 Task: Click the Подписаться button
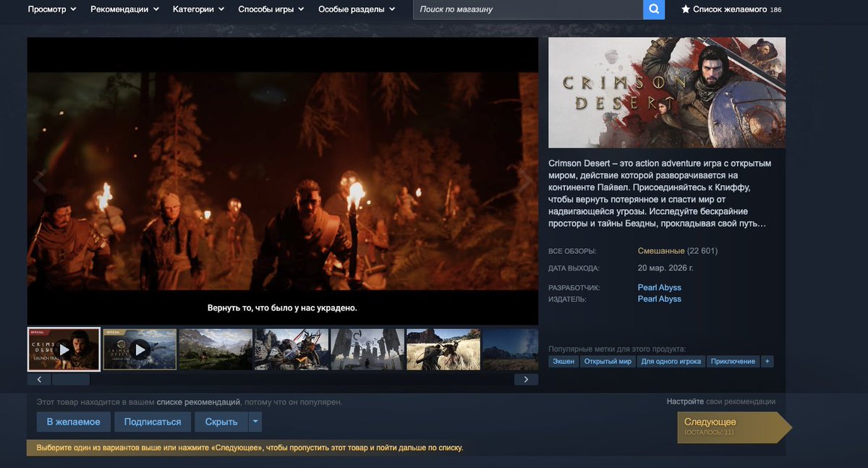tap(153, 422)
